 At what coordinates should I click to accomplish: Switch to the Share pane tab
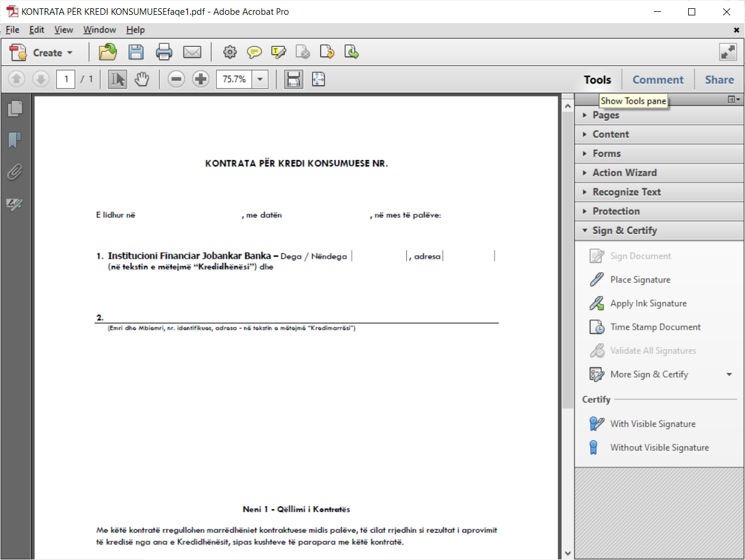(719, 80)
